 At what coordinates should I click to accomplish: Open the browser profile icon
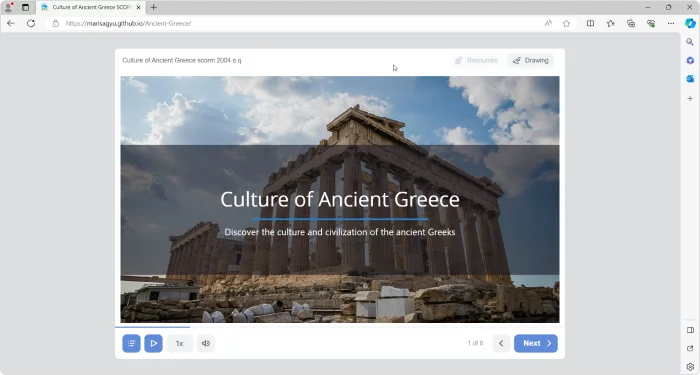8,7
